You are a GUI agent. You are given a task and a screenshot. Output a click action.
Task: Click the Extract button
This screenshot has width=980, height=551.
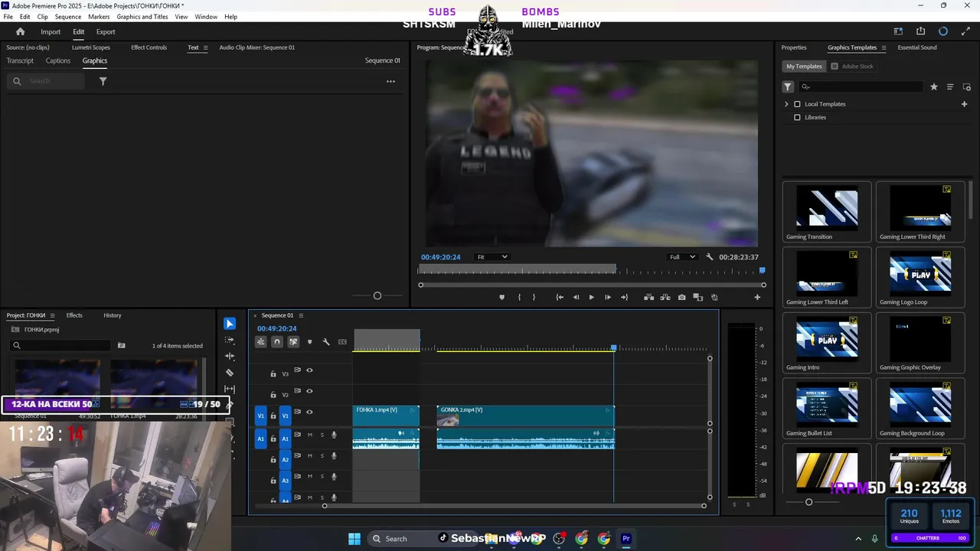665,297
